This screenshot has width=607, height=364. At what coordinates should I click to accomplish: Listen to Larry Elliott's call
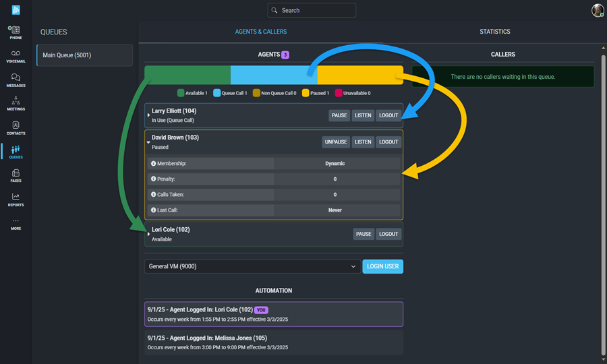click(x=363, y=115)
